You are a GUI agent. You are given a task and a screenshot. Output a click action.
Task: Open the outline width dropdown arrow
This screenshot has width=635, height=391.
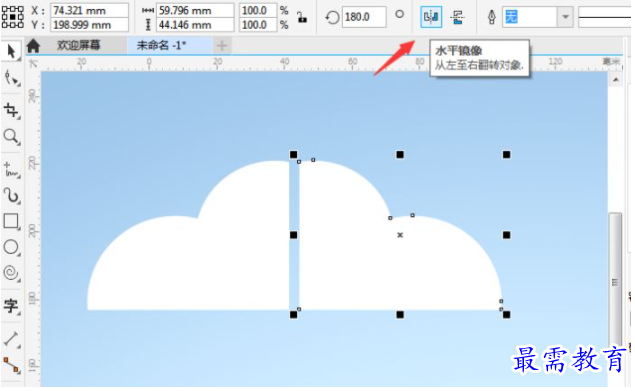coord(565,17)
